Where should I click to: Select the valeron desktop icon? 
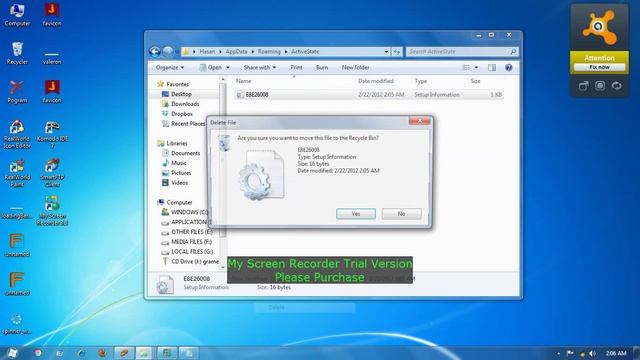click(52, 57)
